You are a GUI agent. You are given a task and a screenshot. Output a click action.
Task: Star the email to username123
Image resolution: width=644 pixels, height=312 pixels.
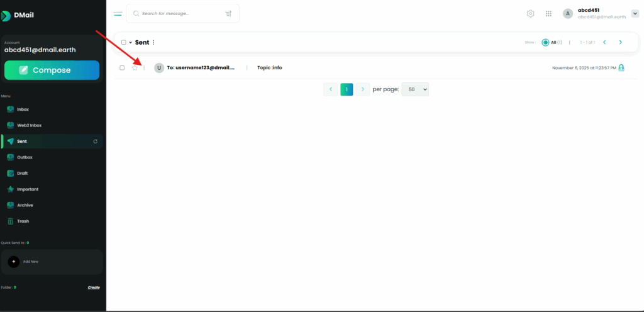click(x=135, y=68)
